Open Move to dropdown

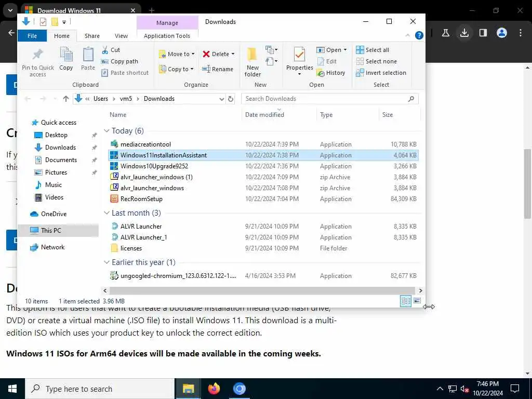click(177, 54)
